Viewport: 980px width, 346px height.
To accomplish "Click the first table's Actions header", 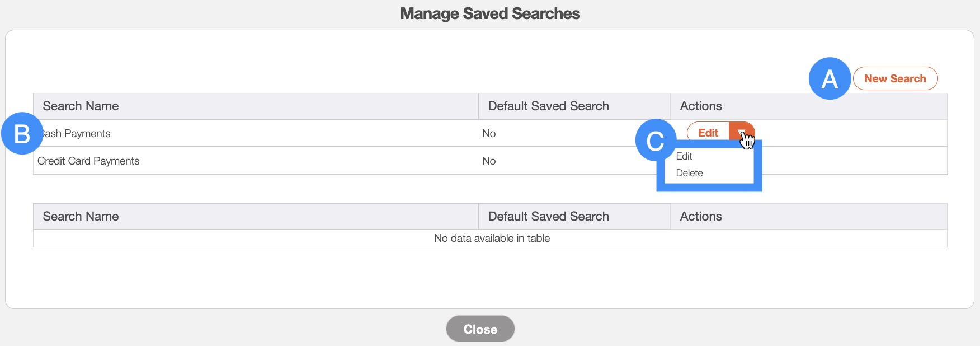I will pos(701,106).
